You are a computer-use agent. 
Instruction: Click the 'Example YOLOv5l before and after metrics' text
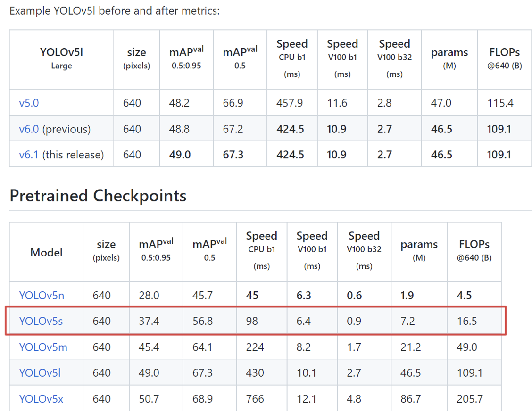(115, 10)
